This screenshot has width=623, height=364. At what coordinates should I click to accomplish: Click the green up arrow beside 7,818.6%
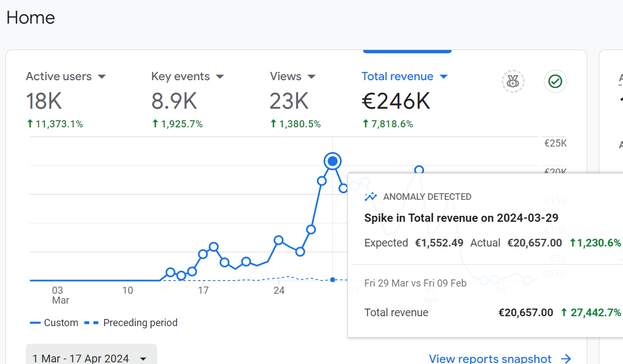click(x=365, y=124)
